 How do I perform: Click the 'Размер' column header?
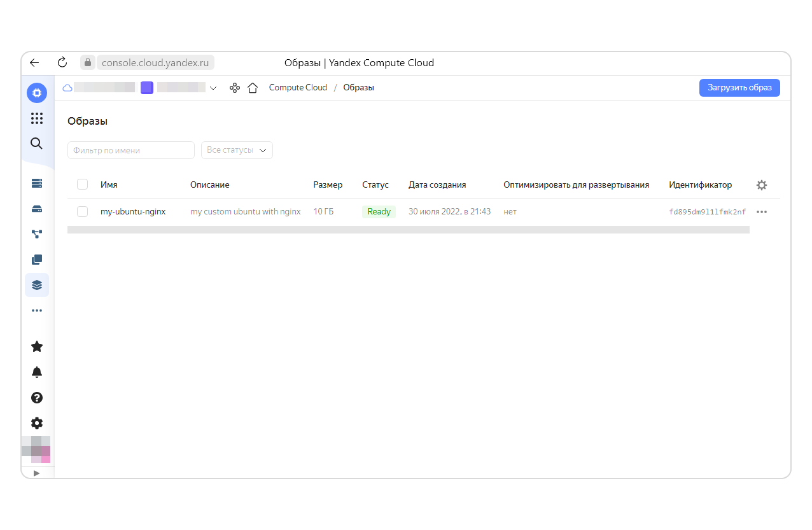click(328, 185)
